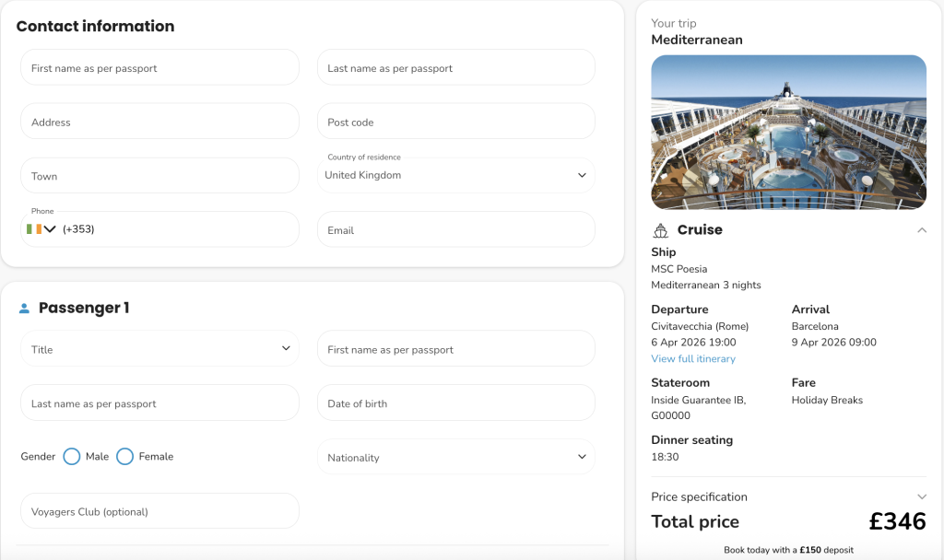The width and height of the screenshot is (944, 560).
Task: Click the Holiday Breaks fare text
Action: point(827,400)
